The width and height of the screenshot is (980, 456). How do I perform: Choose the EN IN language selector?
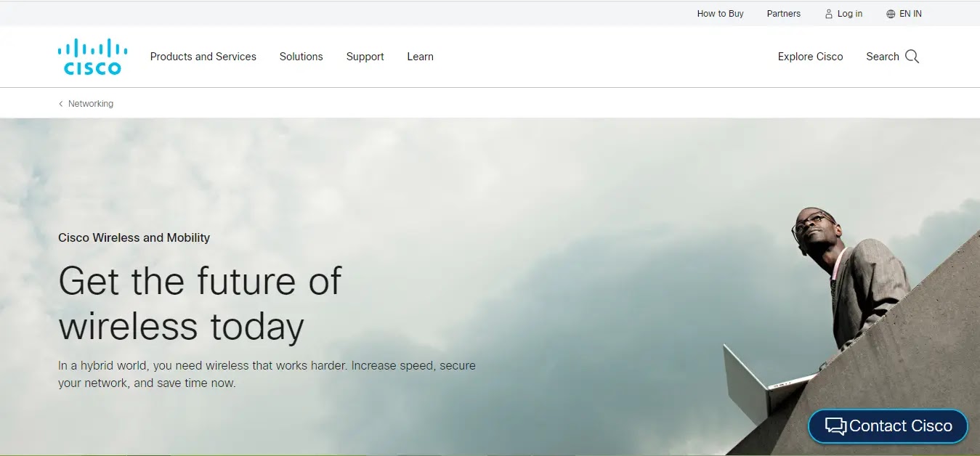[910, 14]
